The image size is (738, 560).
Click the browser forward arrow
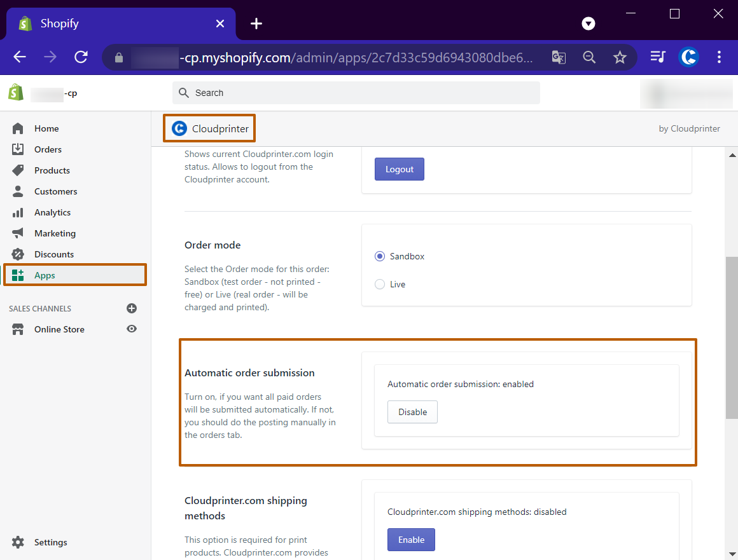coord(50,57)
